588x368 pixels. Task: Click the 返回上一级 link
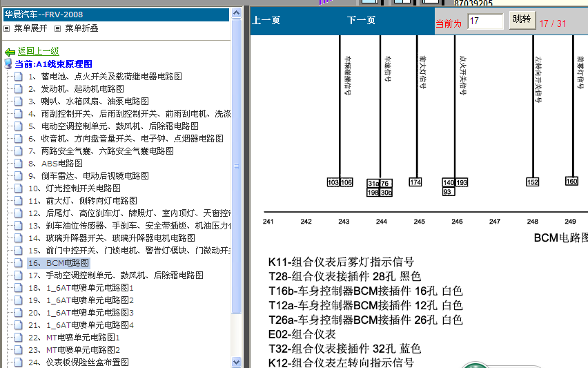click(38, 51)
